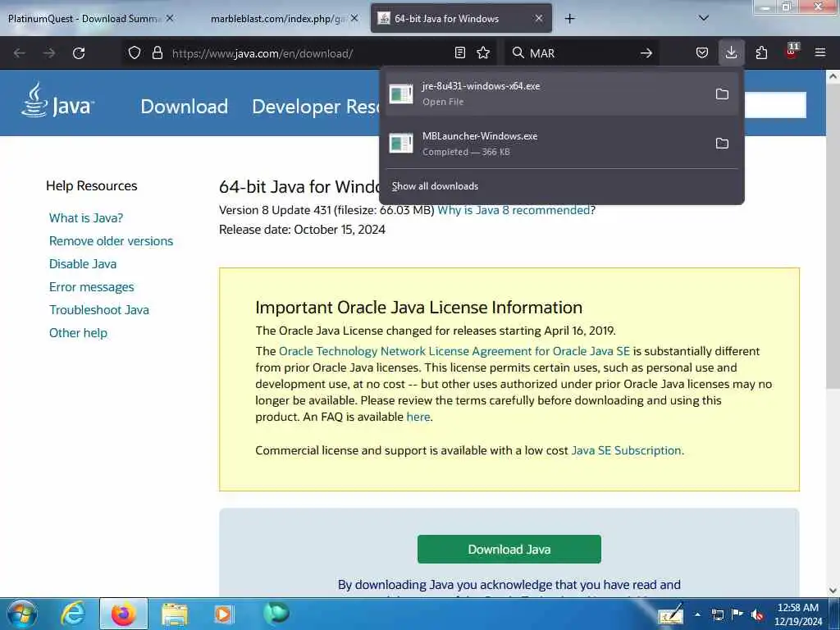Show site security padlock info
The height and width of the screenshot is (630, 840).
157,52
